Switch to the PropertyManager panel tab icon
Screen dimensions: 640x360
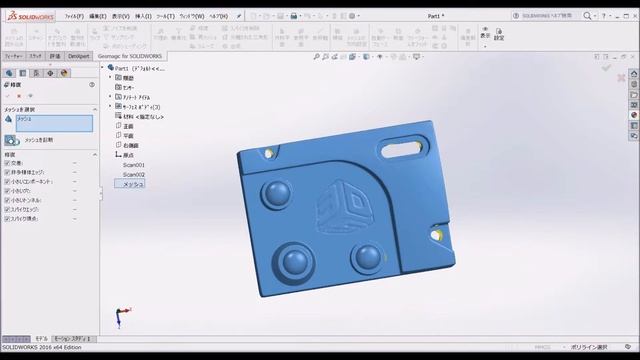(x=23, y=73)
